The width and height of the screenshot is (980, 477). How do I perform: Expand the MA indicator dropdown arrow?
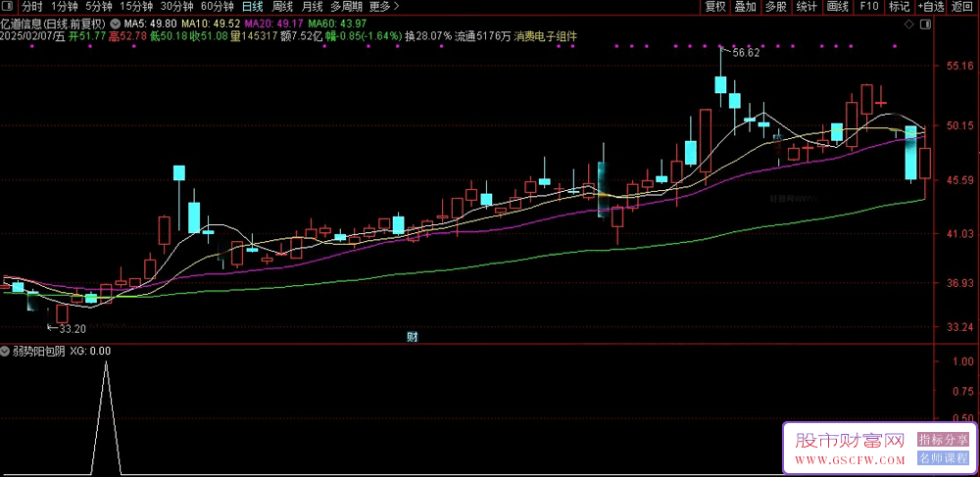pyautogui.click(x=116, y=24)
